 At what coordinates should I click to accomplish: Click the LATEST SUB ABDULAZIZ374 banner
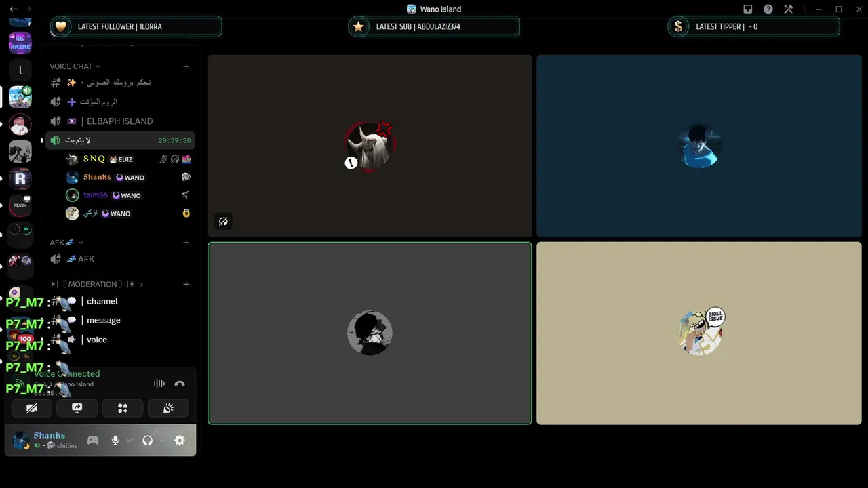click(x=433, y=26)
